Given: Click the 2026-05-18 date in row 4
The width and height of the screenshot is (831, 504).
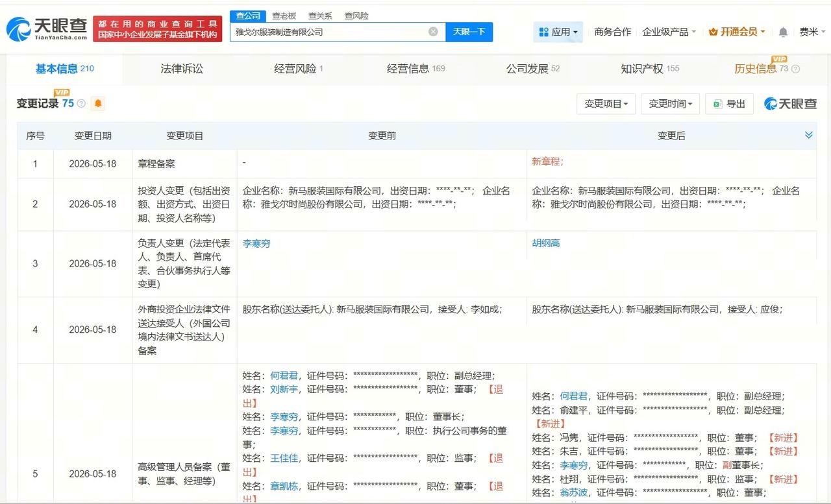Looking at the screenshot, I should click(x=93, y=330).
